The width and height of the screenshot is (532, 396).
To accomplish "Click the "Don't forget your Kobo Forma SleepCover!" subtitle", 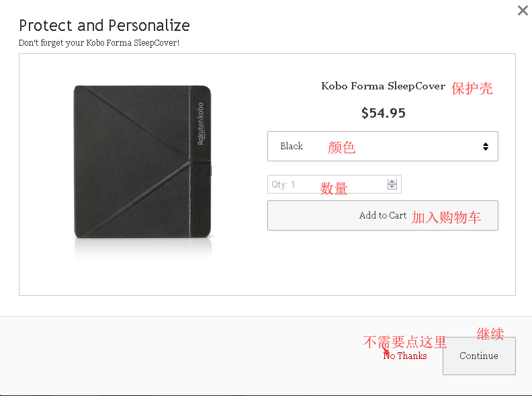I will coord(99,43).
